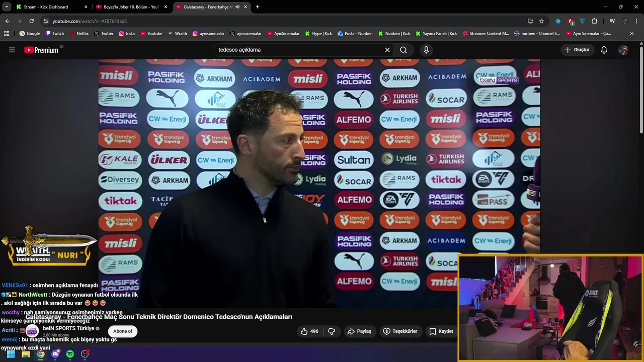Clear the search text with X

(x=387, y=50)
